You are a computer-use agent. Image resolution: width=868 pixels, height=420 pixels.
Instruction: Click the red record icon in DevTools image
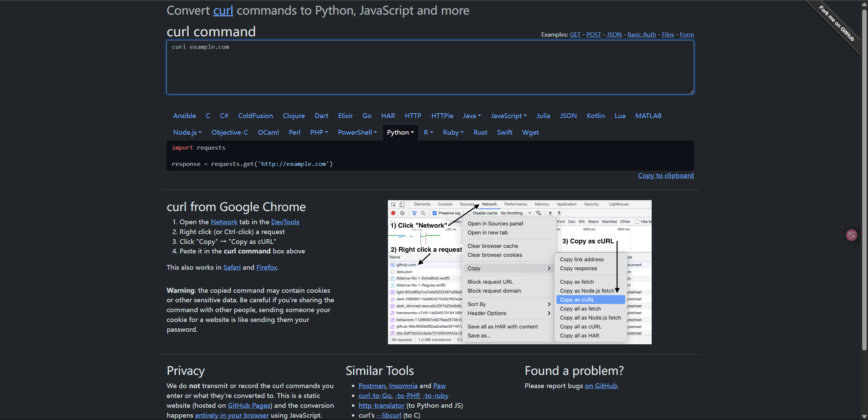click(393, 213)
